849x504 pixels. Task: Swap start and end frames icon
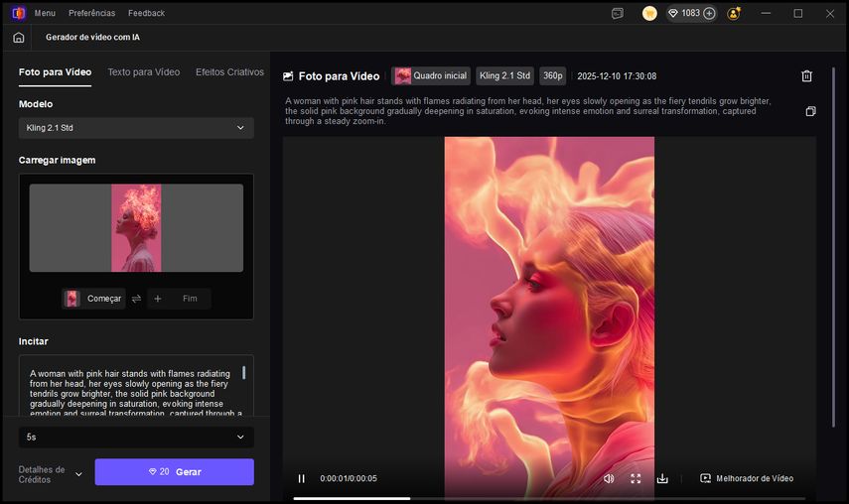[136, 299]
